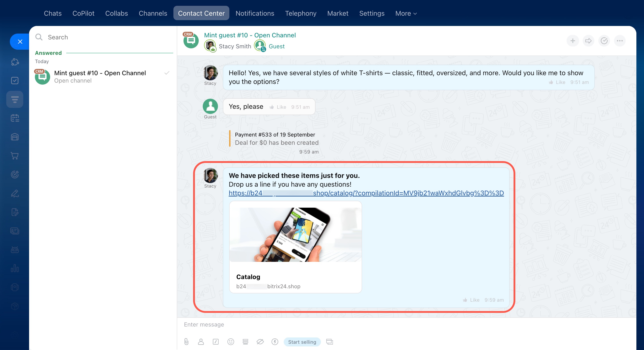Open canned responses stacked-lines icon
This screenshot has height=350, width=644.
coord(245,341)
